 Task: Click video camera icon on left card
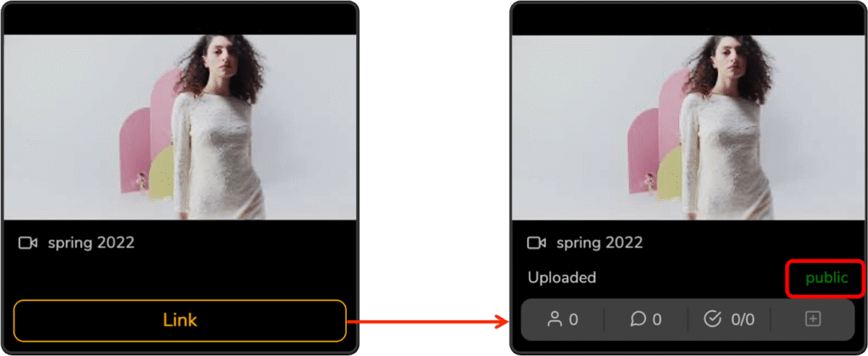click(28, 243)
